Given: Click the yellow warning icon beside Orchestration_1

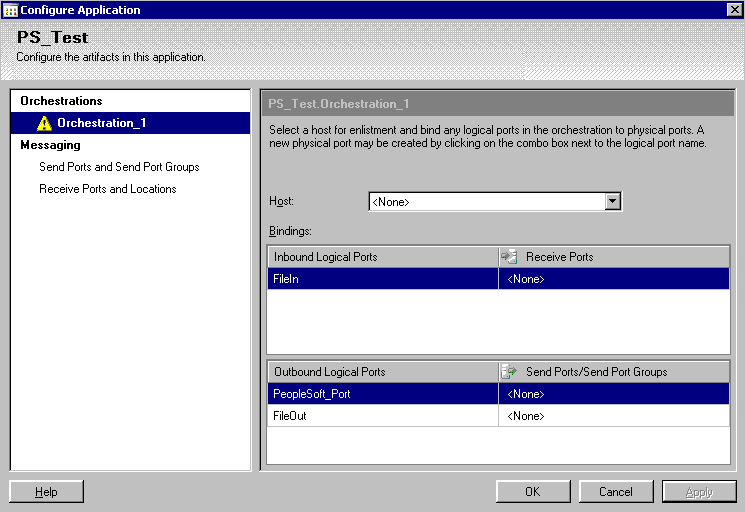Looking at the screenshot, I should 44,123.
